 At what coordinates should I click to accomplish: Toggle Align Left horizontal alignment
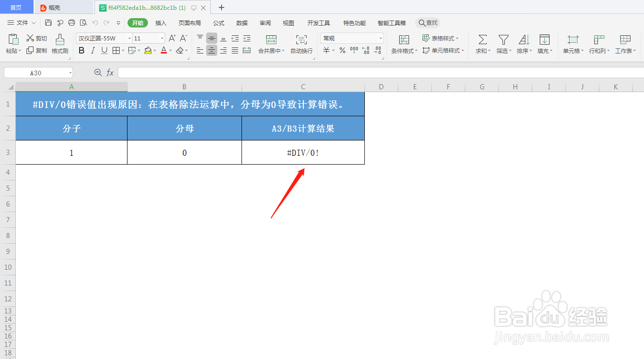200,50
